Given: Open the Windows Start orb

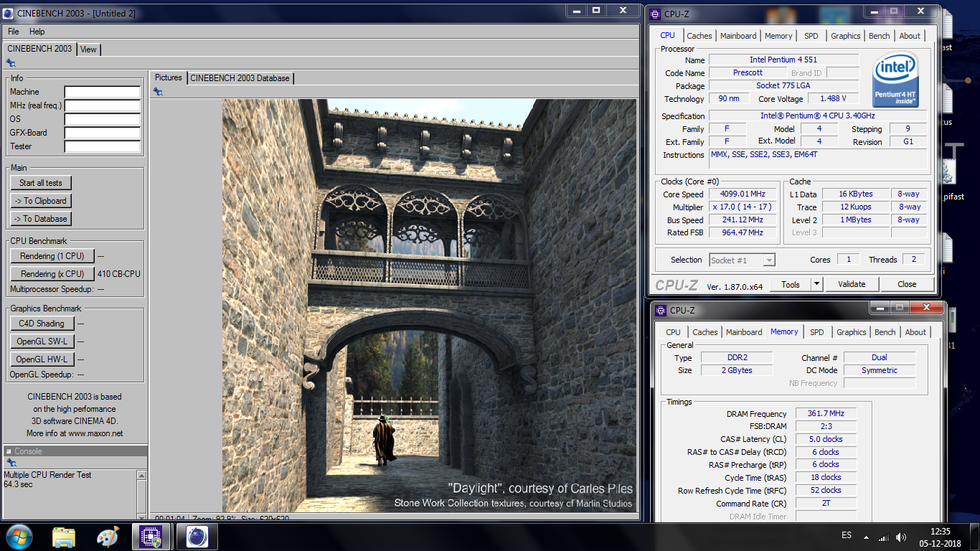Looking at the screenshot, I should [x=18, y=536].
